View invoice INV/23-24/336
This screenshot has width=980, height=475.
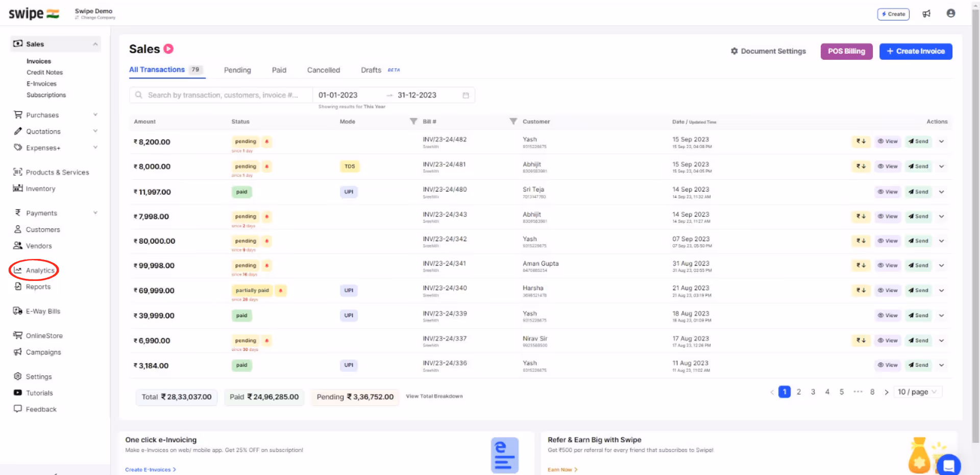click(x=888, y=365)
